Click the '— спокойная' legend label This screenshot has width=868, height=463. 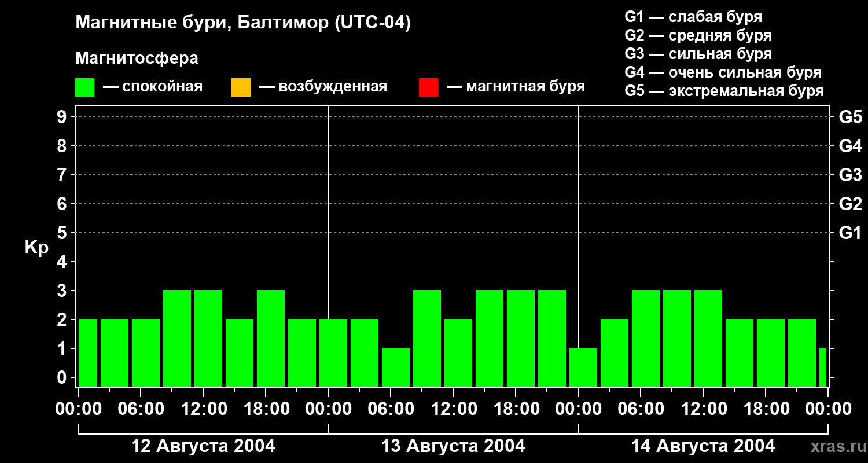(x=153, y=87)
